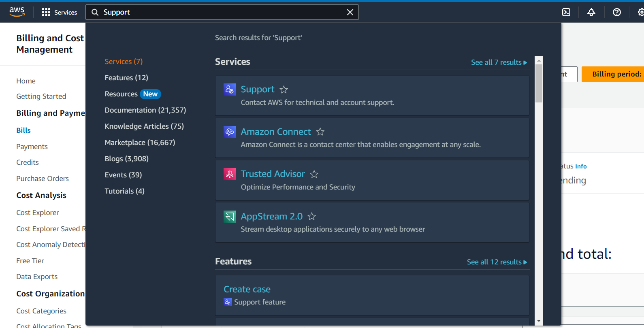Click the AWS logo home icon

tap(17, 12)
